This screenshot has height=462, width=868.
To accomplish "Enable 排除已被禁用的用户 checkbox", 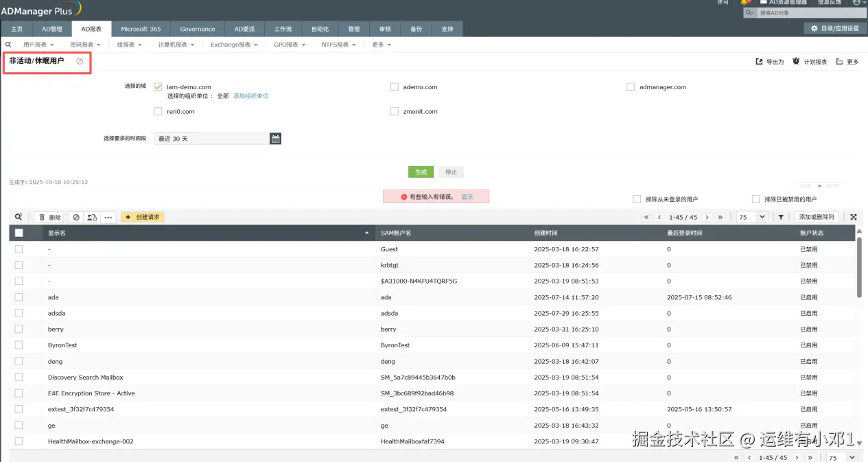I will (756, 199).
